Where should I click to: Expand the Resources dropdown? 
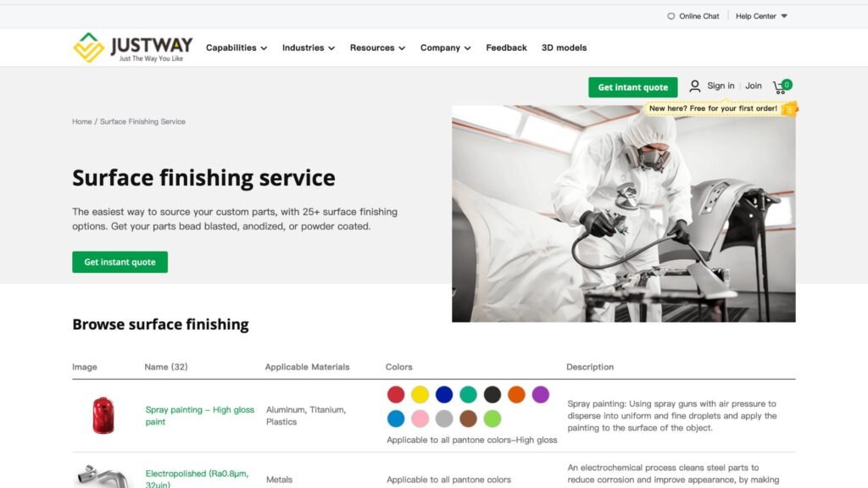(x=377, y=47)
